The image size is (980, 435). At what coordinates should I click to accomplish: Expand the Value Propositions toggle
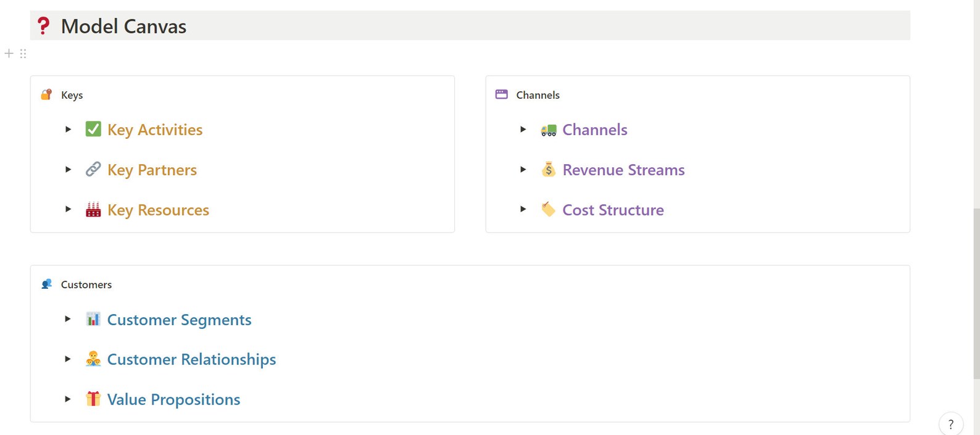(x=68, y=399)
